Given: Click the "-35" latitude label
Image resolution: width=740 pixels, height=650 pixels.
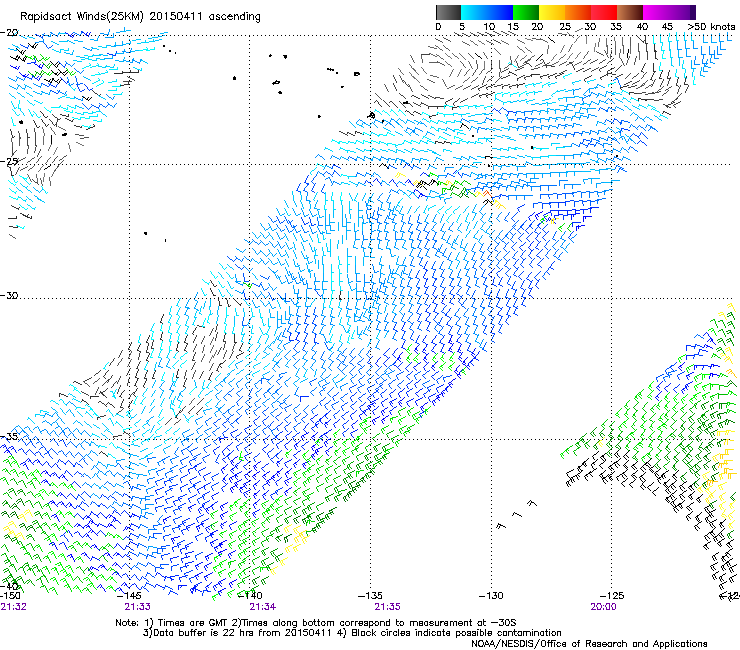Looking at the screenshot, I should 9,437.
